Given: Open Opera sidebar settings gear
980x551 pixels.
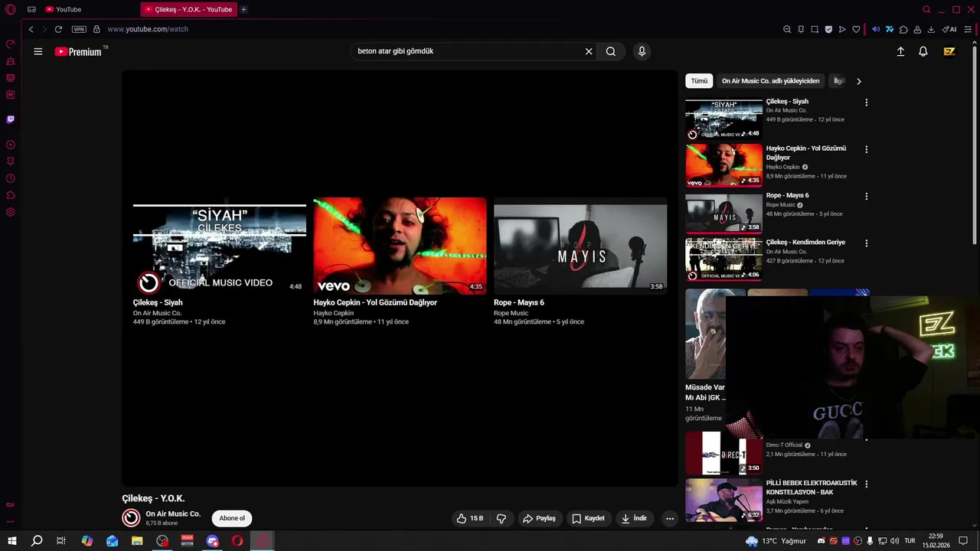Looking at the screenshot, I should tap(11, 212).
